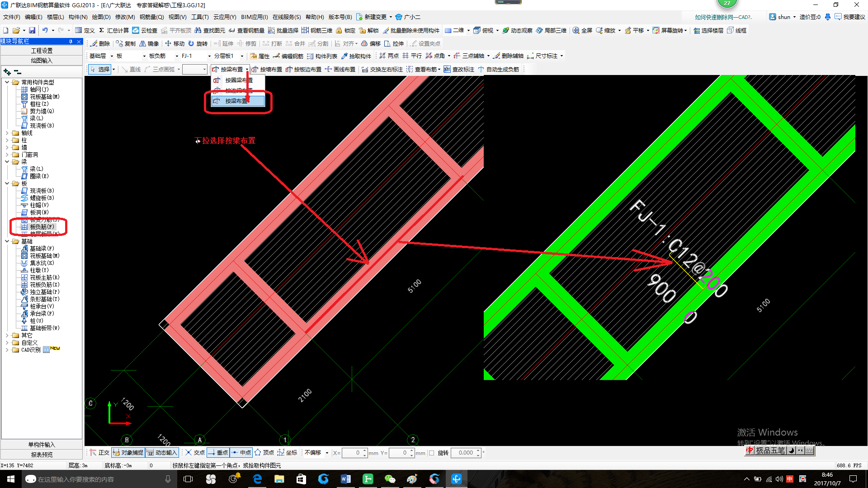
Task: Open the 绘图(D) menu
Action: point(101,17)
